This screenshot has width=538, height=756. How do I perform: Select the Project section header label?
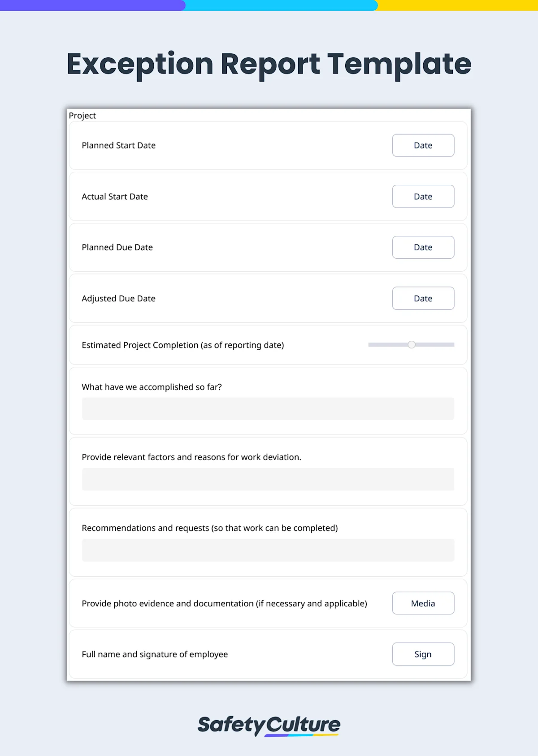[x=82, y=115]
